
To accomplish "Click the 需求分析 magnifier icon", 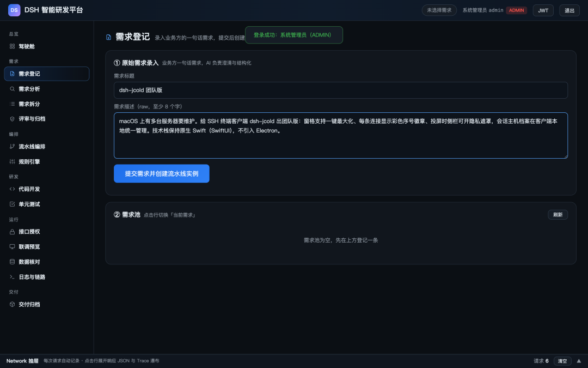I will coord(12,89).
